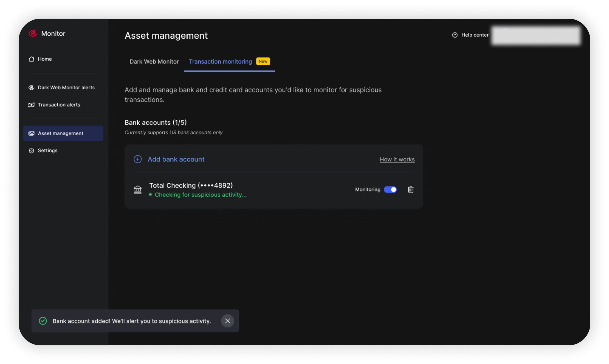This screenshot has width=609, height=364.
Task: Click the Settings gear icon
Action: pyautogui.click(x=32, y=150)
